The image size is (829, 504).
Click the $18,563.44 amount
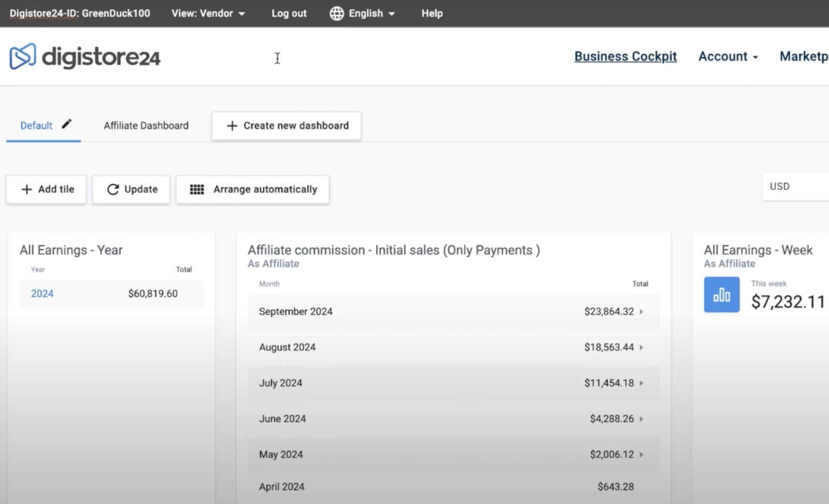[x=609, y=348]
